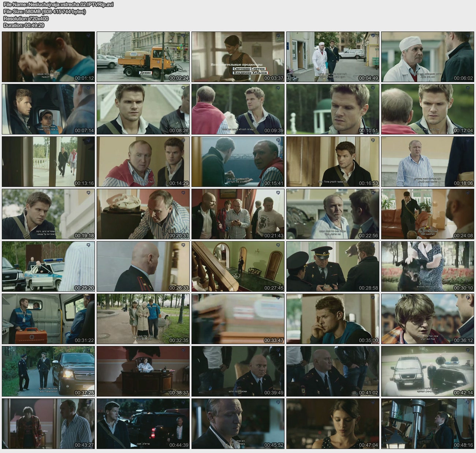Click the office desk frame at 00:38:37
Viewport: 476px width, 453px height.
[x=143, y=371]
